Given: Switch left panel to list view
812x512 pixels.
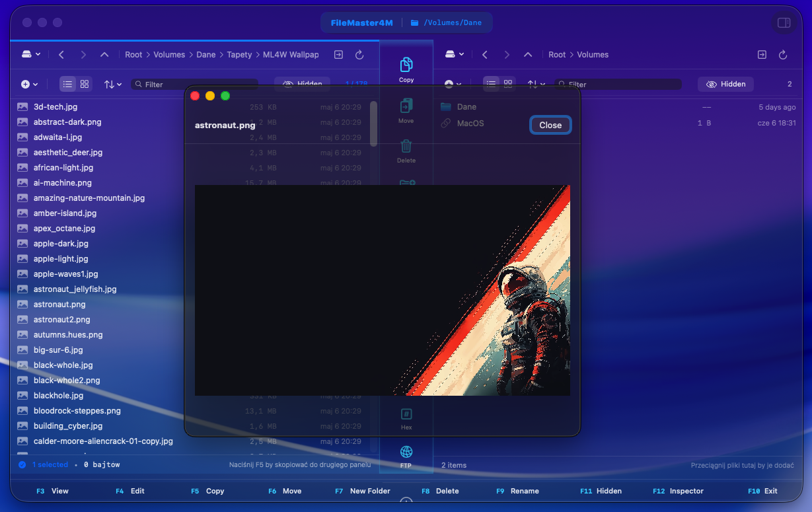Looking at the screenshot, I should [x=67, y=84].
